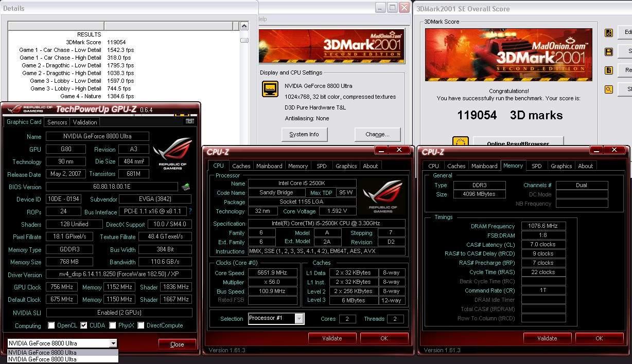The height and width of the screenshot is (364, 632).
Task: Open Caches tab in the CPU-Z processor window
Action: point(241,166)
